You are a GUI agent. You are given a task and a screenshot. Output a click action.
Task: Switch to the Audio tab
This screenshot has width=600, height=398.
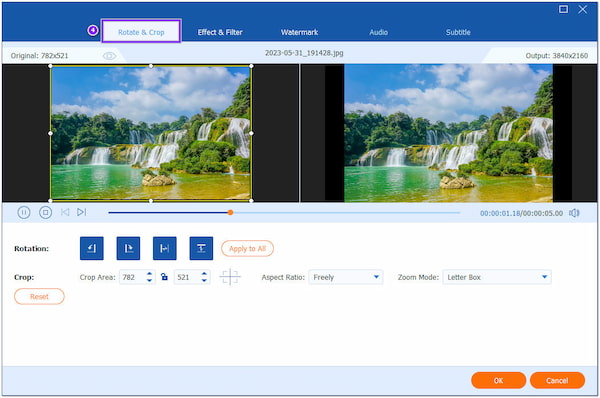coord(378,32)
